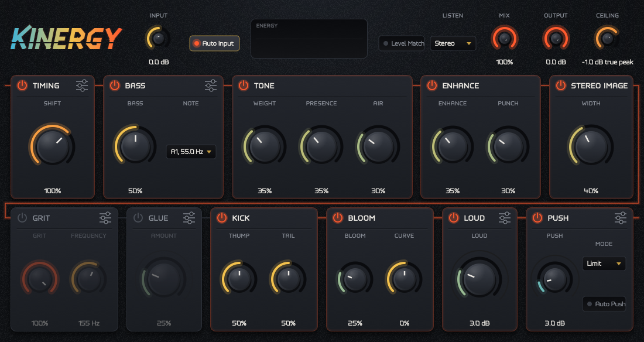Click the LOUD knob
The width and height of the screenshot is (644, 342).
click(x=479, y=279)
